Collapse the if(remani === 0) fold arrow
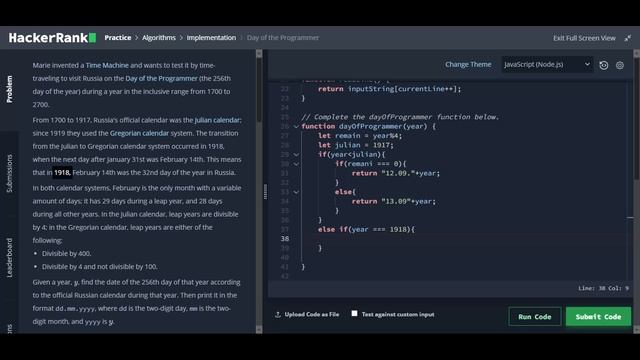Viewport: 640px width, 360px height. pos(296,164)
